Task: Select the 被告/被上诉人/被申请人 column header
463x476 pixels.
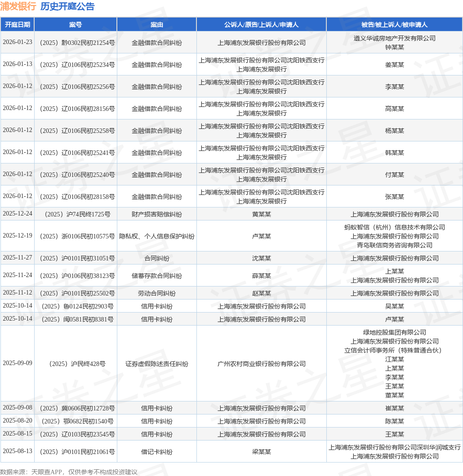Action: tap(394, 25)
